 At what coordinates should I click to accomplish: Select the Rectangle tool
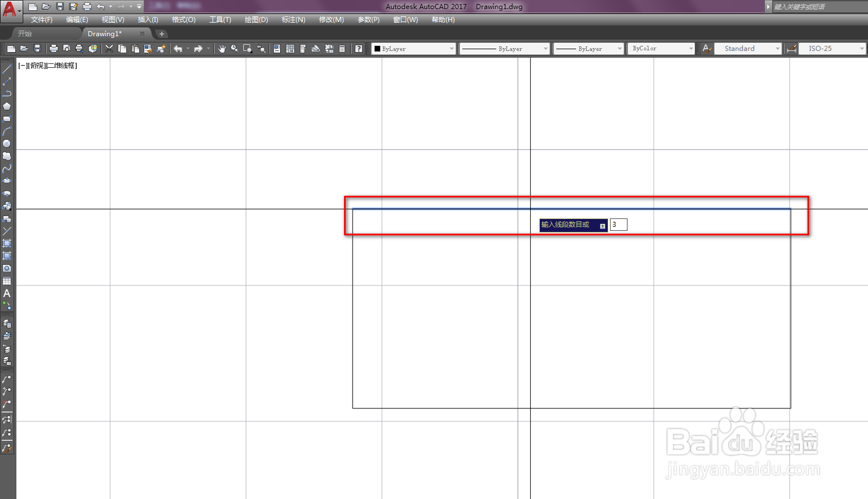tap(7, 119)
